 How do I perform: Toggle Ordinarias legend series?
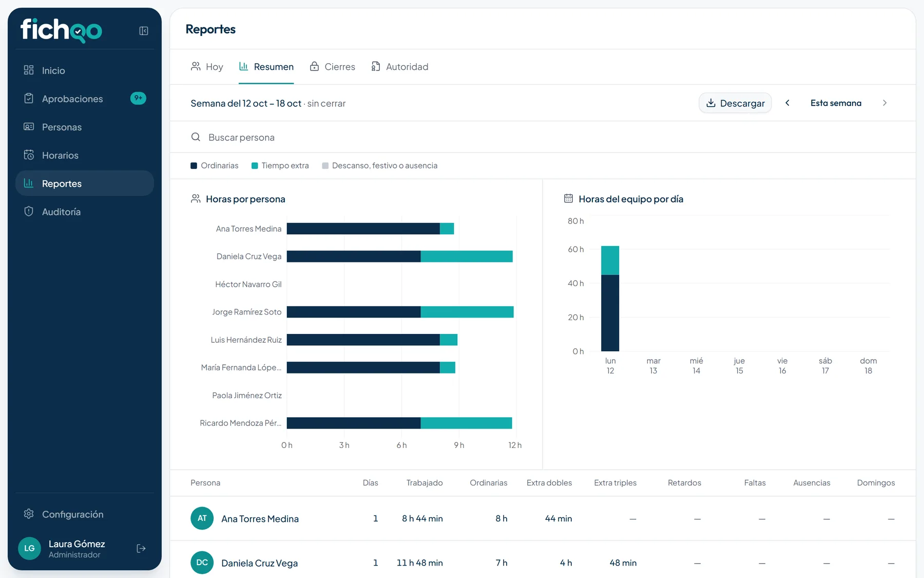pos(215,165)
